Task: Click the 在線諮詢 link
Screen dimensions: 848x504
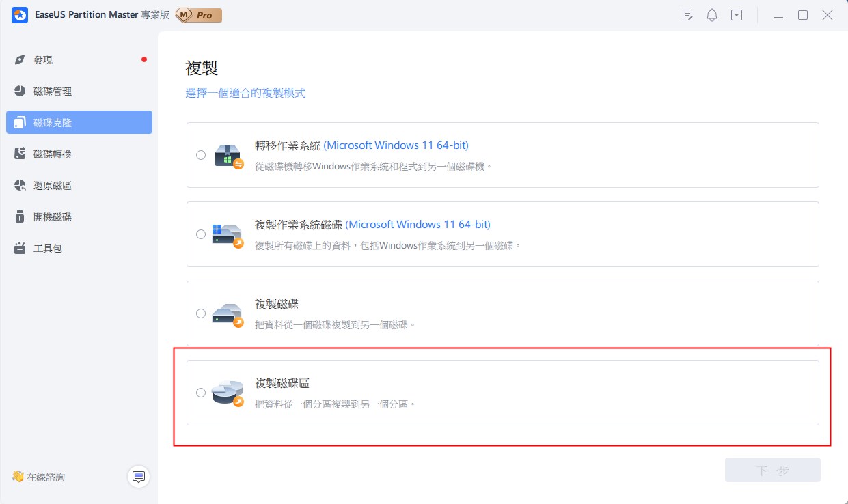Action: point(46,477)
